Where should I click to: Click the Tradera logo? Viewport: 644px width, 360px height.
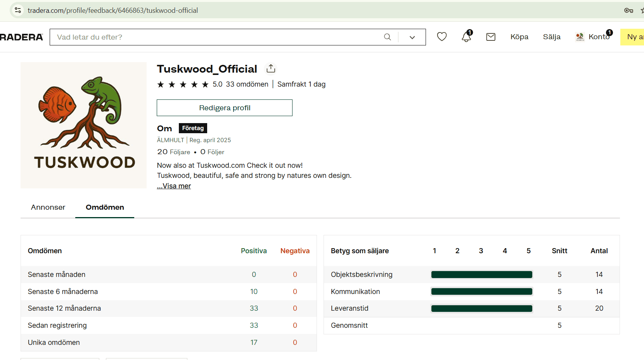coord(21,37)
